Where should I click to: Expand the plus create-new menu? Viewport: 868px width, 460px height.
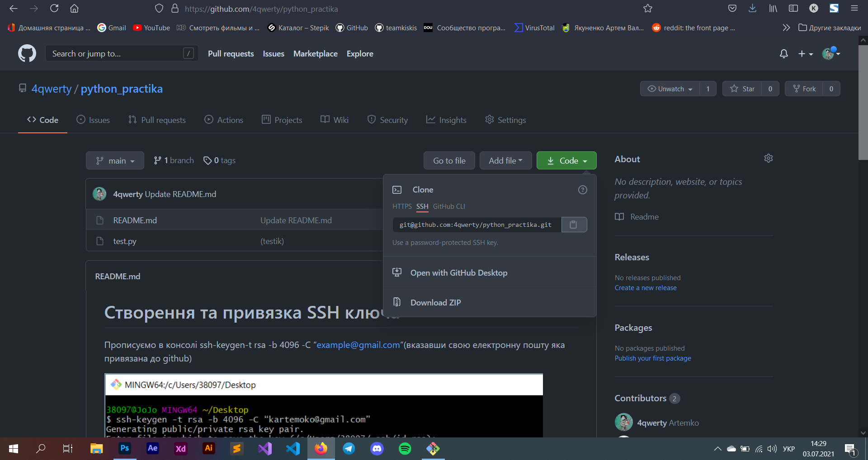pyautogui.click(x=805, y=54)
